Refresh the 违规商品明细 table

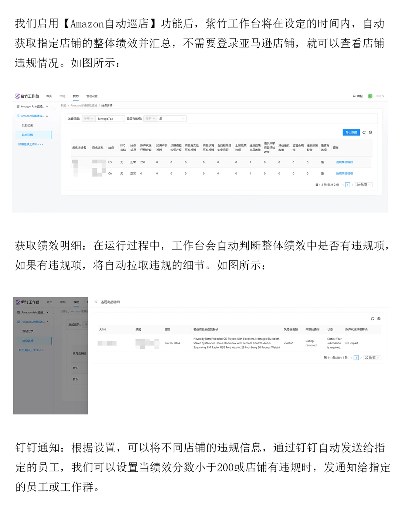point(372,319)
